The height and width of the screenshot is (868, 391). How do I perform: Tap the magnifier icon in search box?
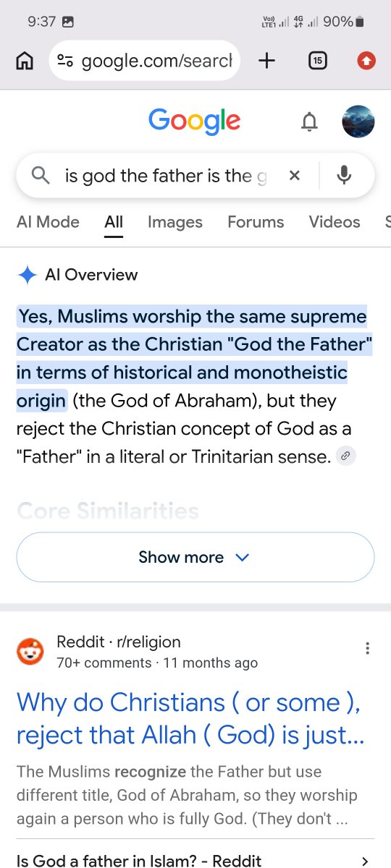coord(41,175)
